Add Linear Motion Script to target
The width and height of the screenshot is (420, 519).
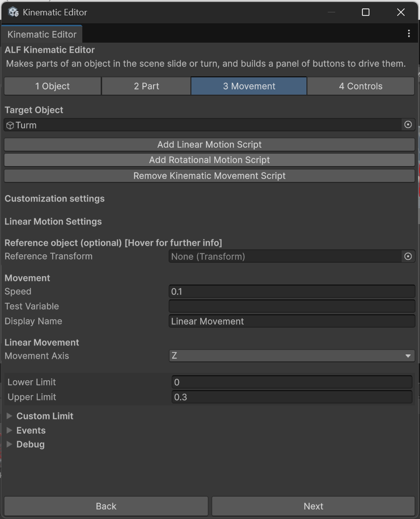coord(209,145)
